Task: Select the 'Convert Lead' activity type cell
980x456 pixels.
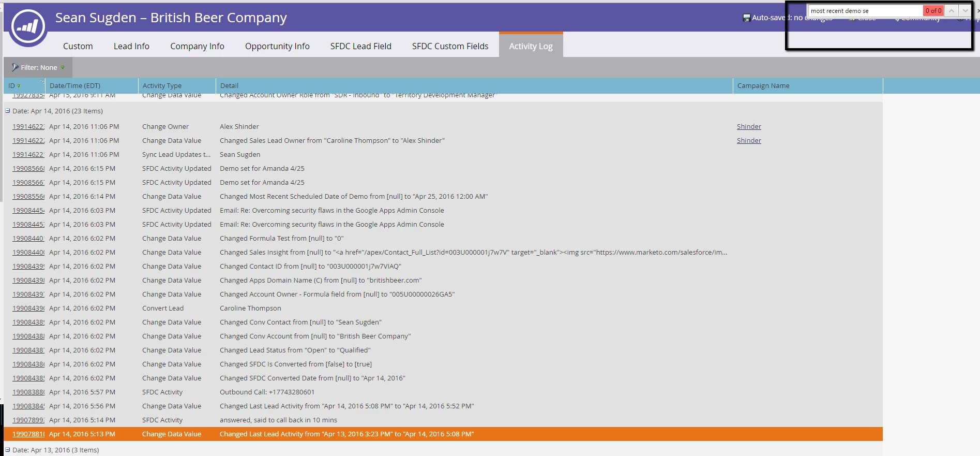Action: coord(163,308)
